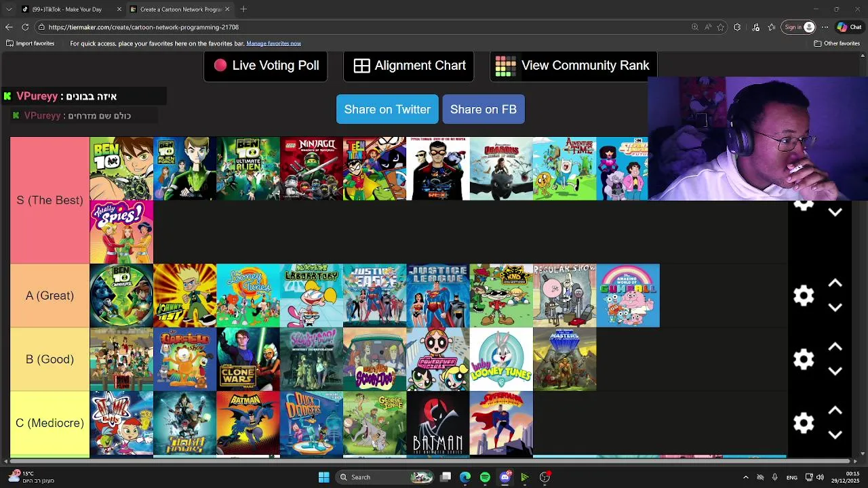
Task: Open the weather widget showing 15°C
Action: click(31, 477)
